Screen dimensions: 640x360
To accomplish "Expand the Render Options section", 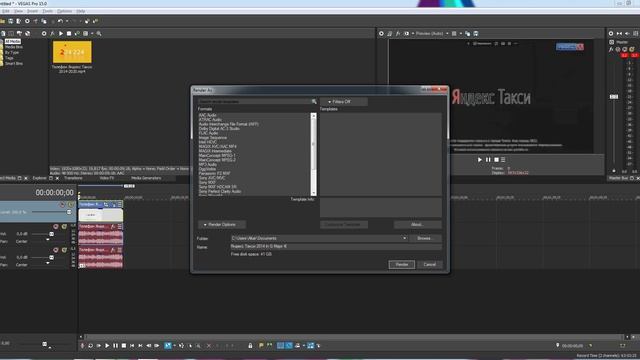I will (x=222, y=224).
